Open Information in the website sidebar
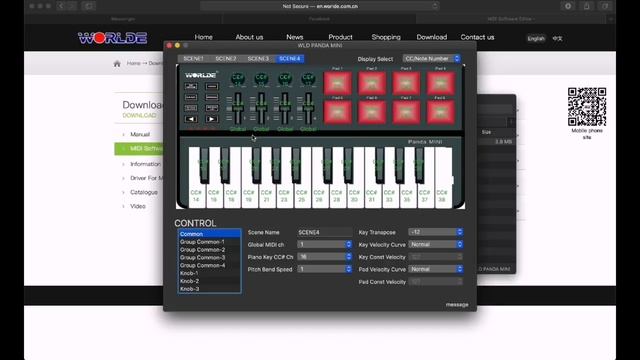Image resolution: width=640 pixels, height=360 pixels. pos(145,164)
